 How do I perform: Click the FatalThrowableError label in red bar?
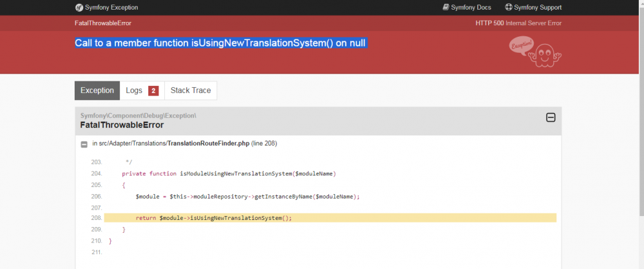(x=103, y=23)
